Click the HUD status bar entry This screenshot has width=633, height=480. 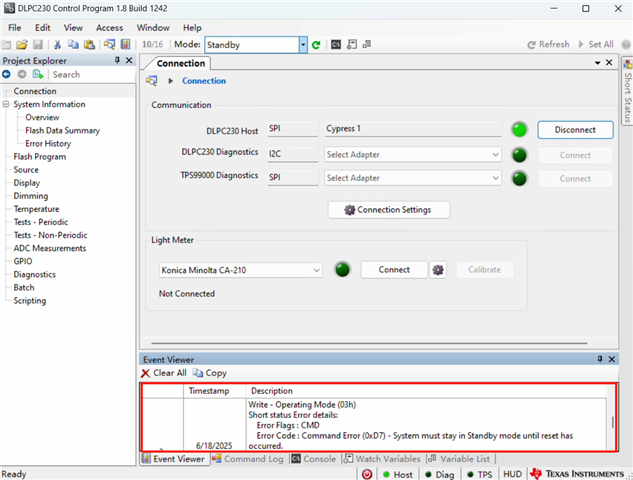(512, 474)
